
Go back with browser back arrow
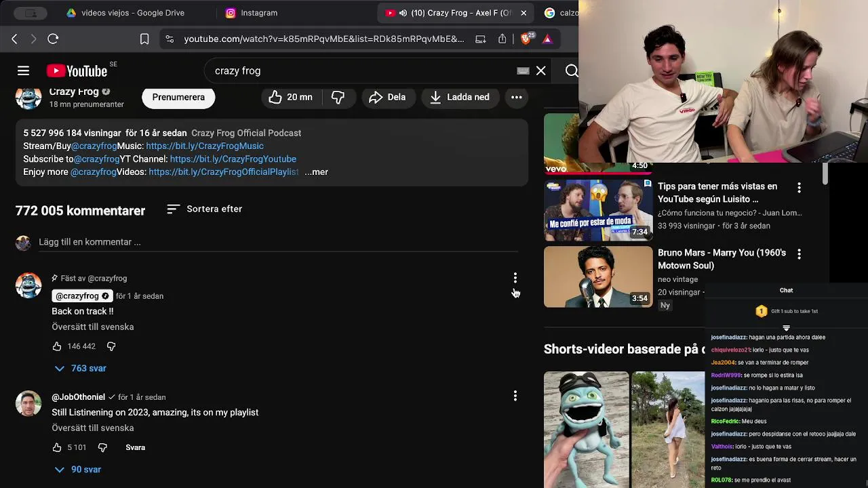(14, 39)
